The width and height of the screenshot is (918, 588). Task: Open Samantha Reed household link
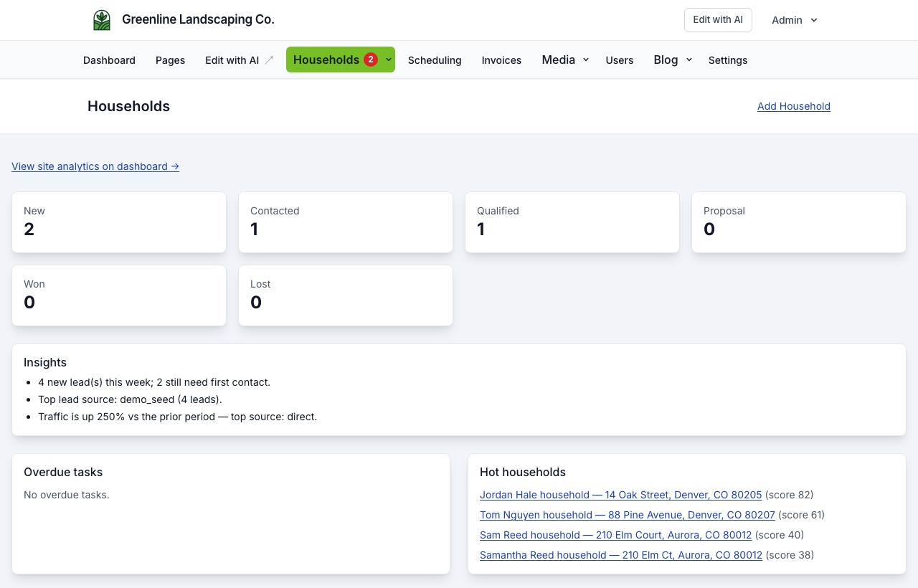point(621,555)
